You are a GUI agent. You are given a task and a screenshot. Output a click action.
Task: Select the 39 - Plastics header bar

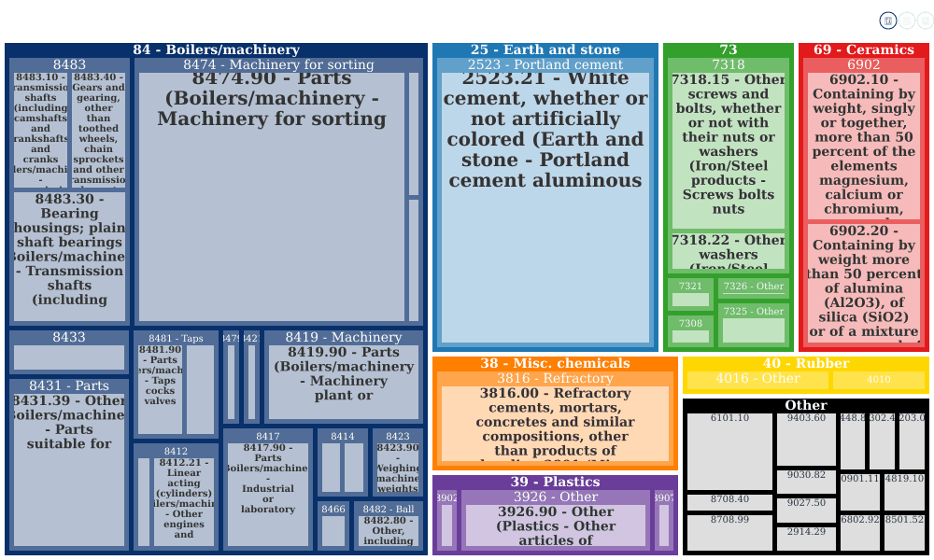click(x=555, y=482)
